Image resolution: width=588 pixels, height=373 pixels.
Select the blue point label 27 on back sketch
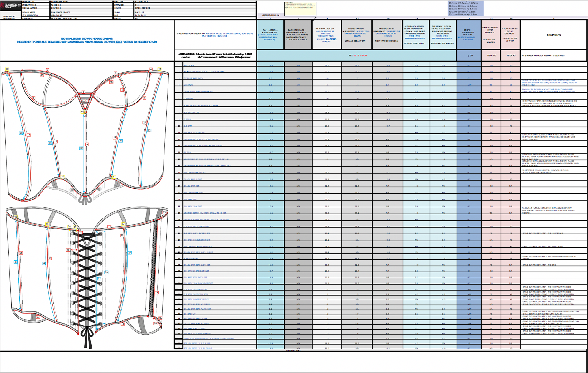[x=130, y=252]
